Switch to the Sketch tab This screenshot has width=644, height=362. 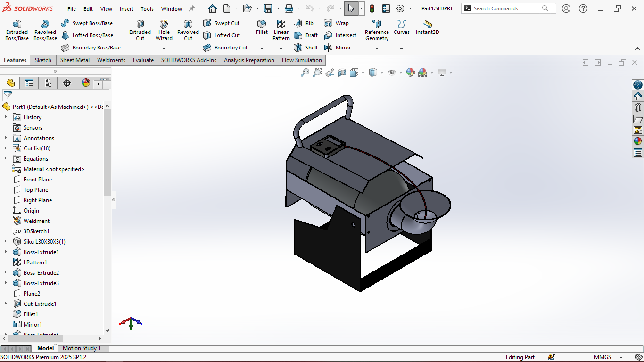(x=43, y=60)
